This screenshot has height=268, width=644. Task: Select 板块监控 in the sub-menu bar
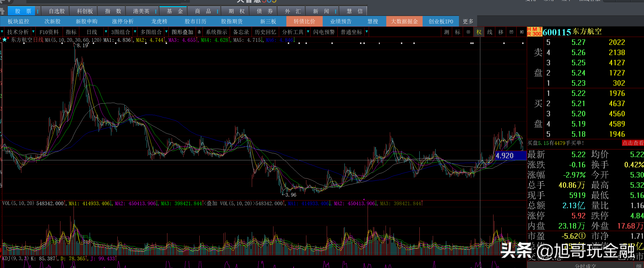pos(18,22)
